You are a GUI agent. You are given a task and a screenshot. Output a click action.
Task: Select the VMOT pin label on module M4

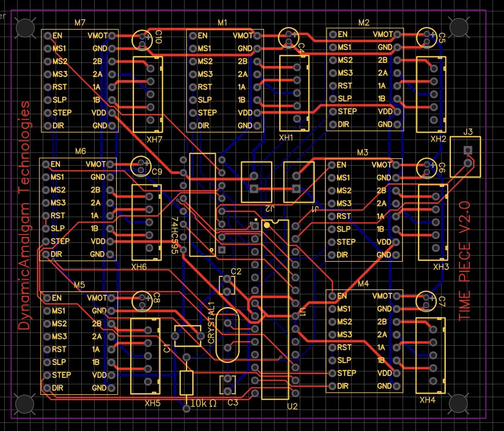[x=382, y=296]
